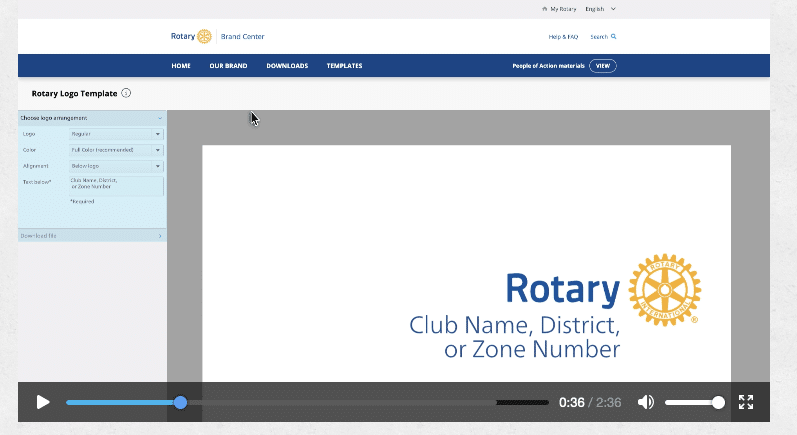Go to the HOME menu item

click(x=181, y=66)
